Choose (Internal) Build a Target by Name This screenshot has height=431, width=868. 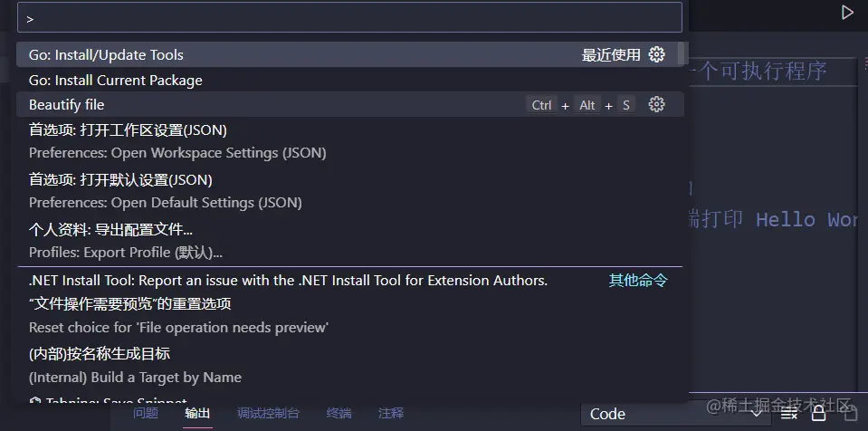[x=350, y=366]
